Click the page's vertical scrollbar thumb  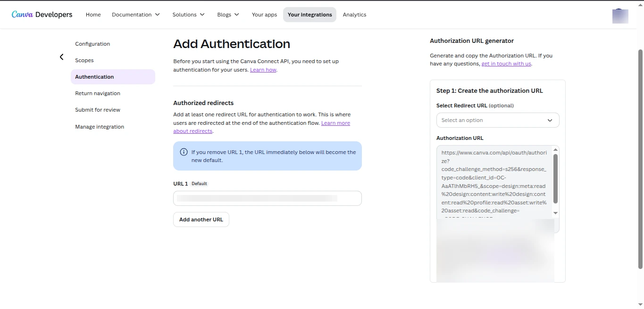point(640,158)
